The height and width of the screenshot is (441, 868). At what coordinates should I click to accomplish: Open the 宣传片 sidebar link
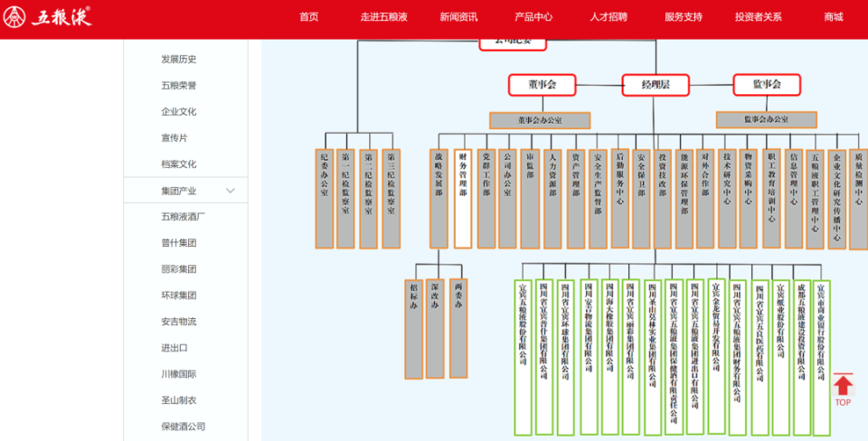pyautogui.click(x=175, y=138)
